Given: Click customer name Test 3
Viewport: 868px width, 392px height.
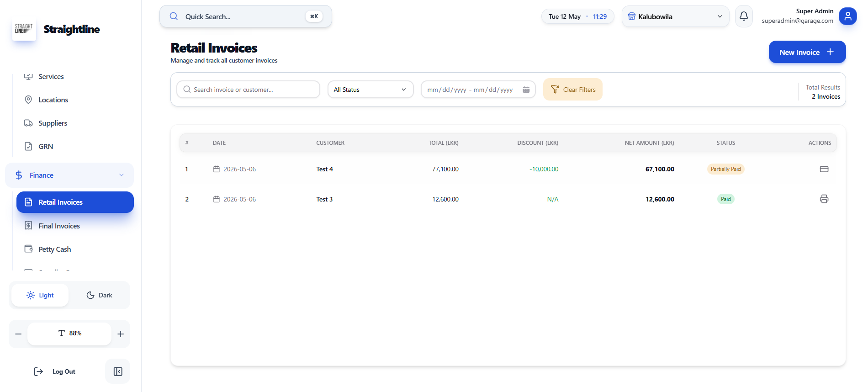Looking at the screenshot, I should tap(324, 199).
